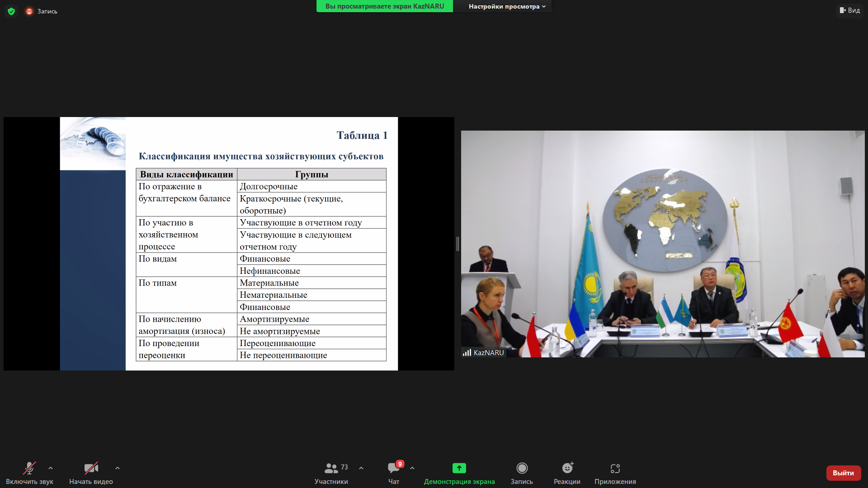
Task: Click the divider handle between slide and video
Action: tap(458, 244)
